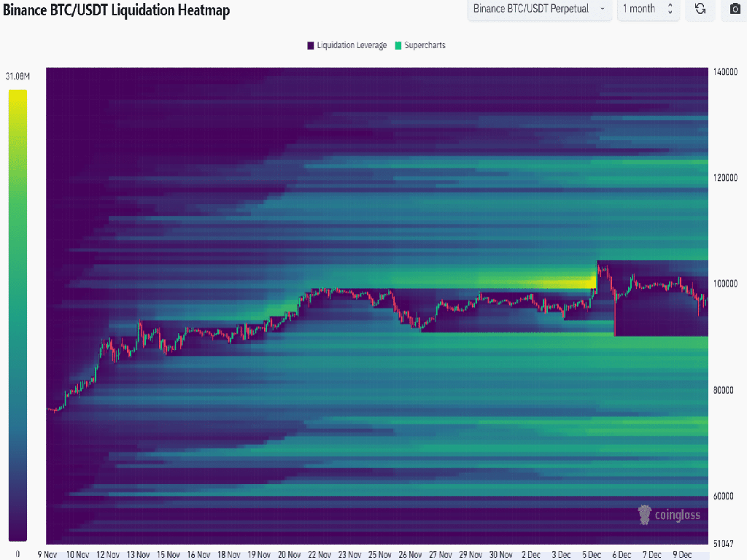Select the bright yellow liquidation cluster near 100000
Image resolution: width=747 pixels, height=560 pixels.
click(x=562, y=282)
